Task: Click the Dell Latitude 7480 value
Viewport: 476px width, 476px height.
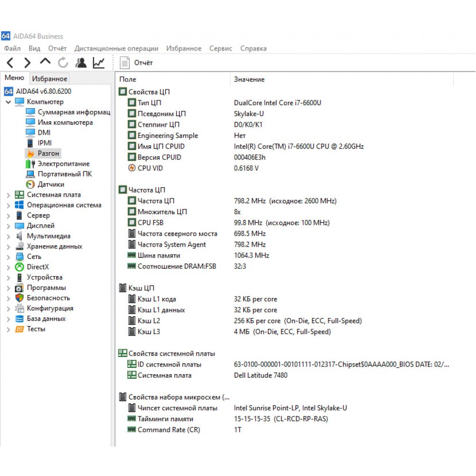Action: [x=260, y=375]
